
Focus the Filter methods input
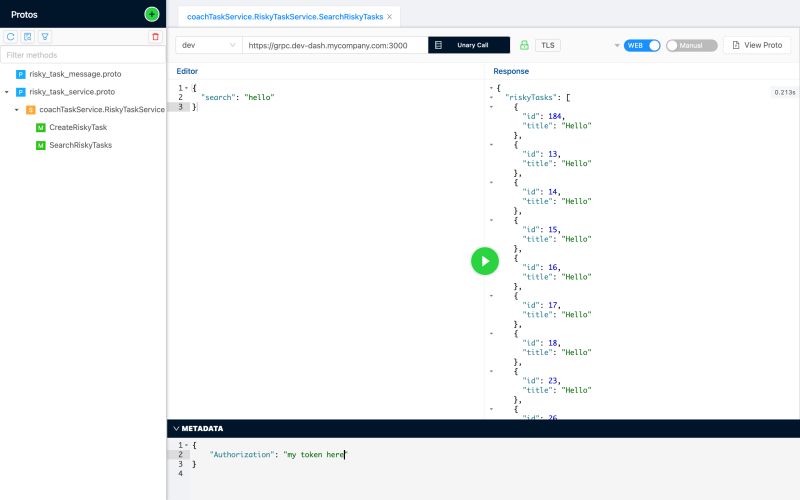tap(83, 55)
